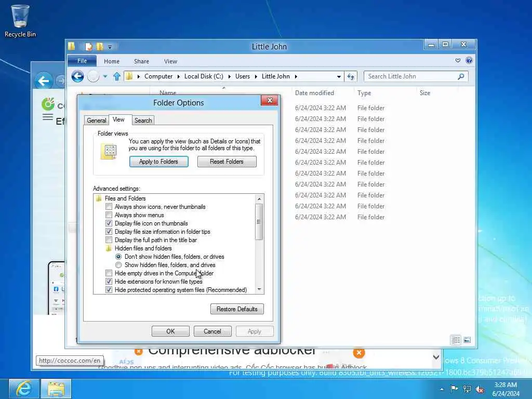Click Files and Folders tree root

tap(125, 198)
